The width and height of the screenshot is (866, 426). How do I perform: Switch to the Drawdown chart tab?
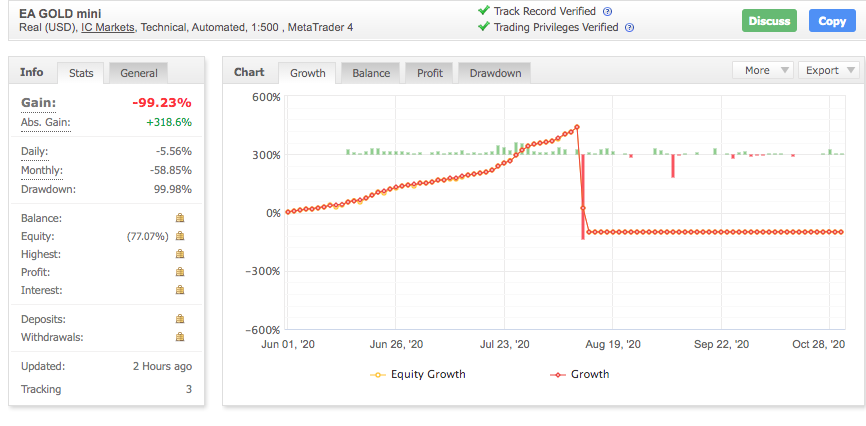coord(495,73)
